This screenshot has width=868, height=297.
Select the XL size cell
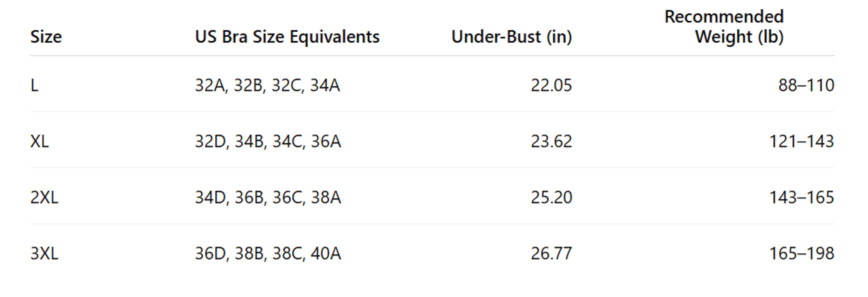(x=39, y=141)
